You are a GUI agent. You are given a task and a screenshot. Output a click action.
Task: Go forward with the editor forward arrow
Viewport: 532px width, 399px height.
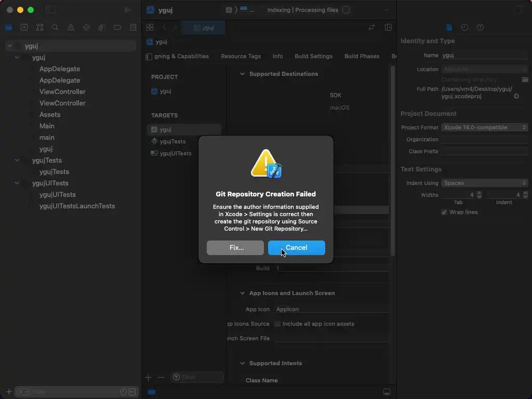pyautogui.click(x=175, y=28)
